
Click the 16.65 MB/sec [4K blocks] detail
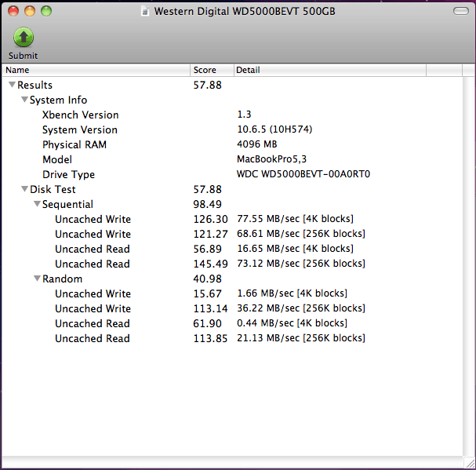[x=295, y=249]
